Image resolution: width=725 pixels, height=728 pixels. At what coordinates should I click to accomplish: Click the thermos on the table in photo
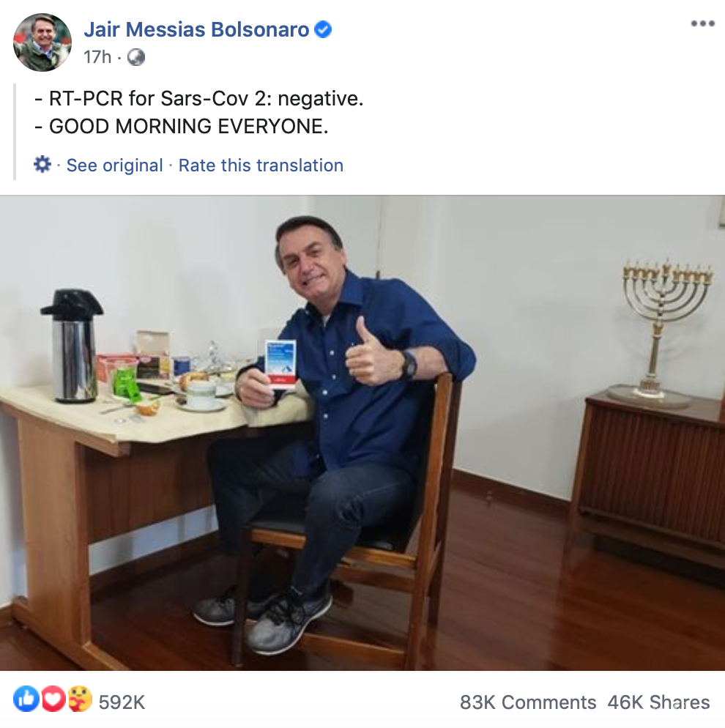click(x=73, y=346)
